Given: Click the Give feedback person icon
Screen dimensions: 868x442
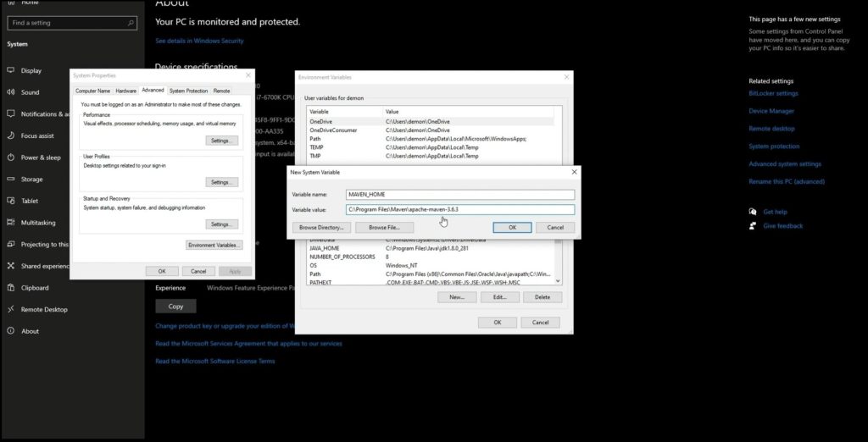Looking at the screenshot, I should coord(753,226).
